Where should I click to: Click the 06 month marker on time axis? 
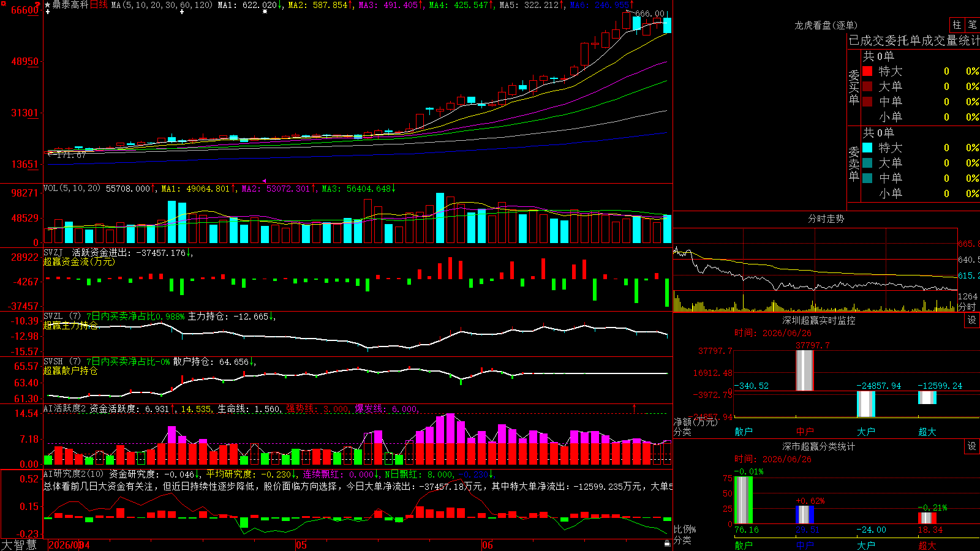487,545
